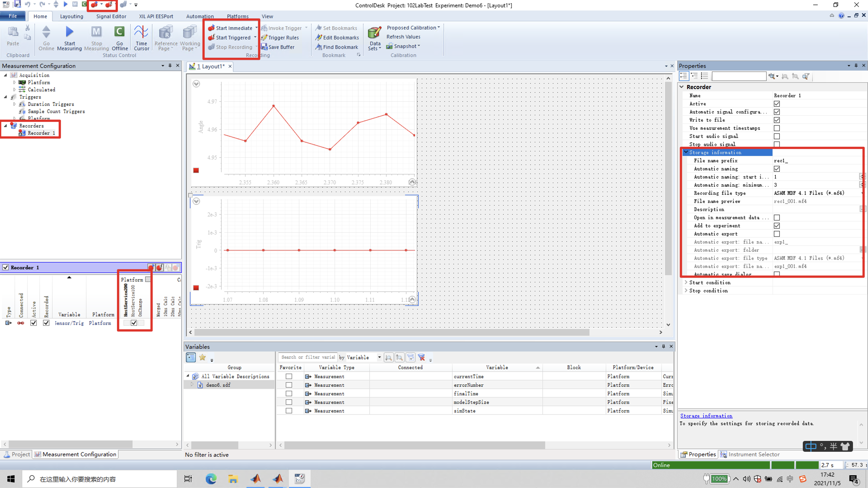Click Start Triggered recording
868x488 pixels.
coord(229,37)
